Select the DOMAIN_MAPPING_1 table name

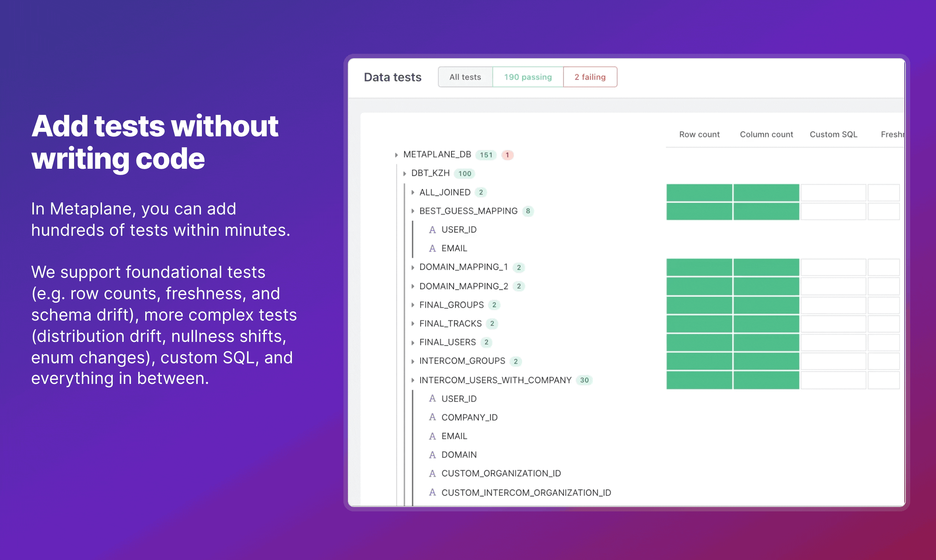pyautogui.click(x=464, y=267)
